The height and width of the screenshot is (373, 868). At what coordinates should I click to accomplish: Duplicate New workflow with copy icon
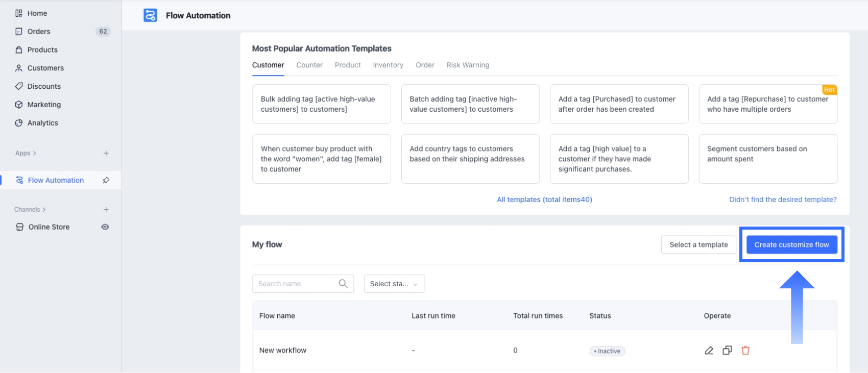point(727,351)
